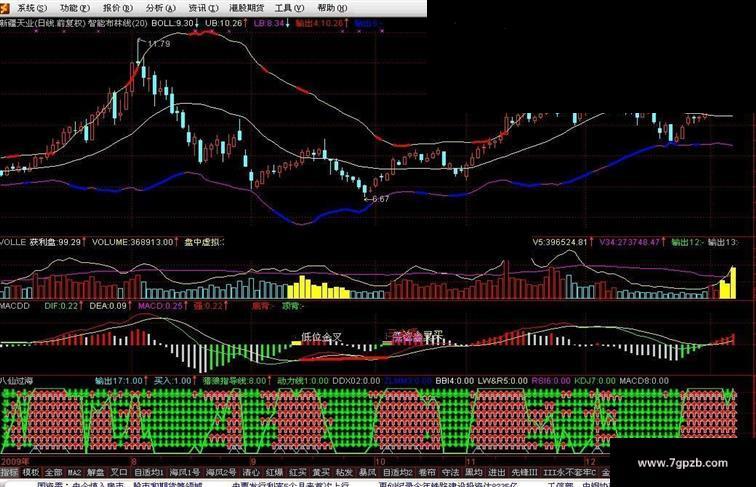Screen dimensions: 756x487
Task: Click the 低位金叉 signal annotation
Action: pyautogui.click(x=321, y=338)
